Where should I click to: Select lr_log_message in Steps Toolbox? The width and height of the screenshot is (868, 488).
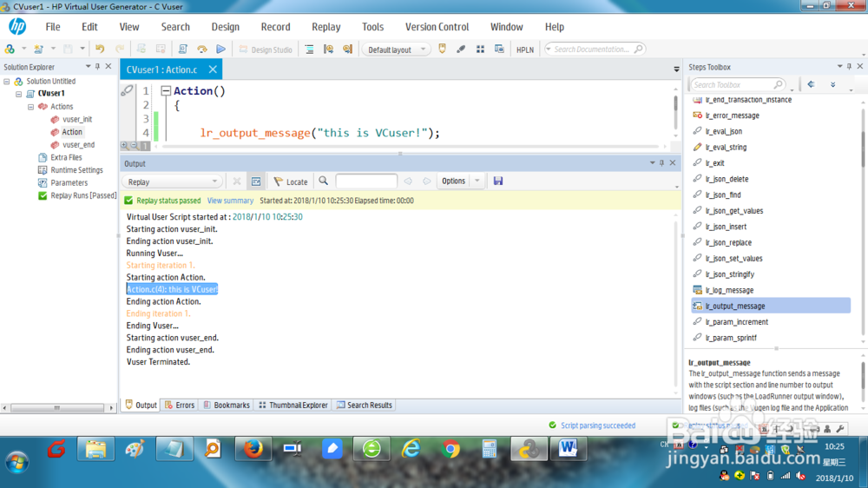(729, 290)
